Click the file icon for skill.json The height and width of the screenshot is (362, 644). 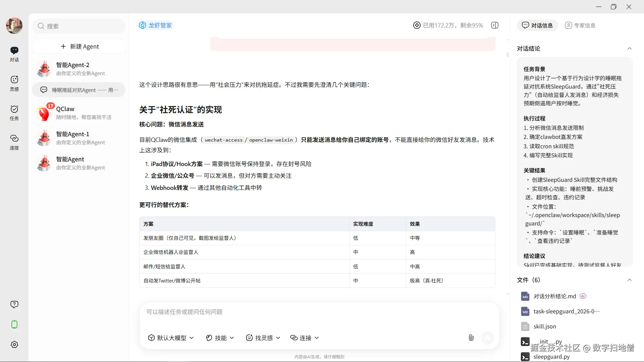coord(525,326)
